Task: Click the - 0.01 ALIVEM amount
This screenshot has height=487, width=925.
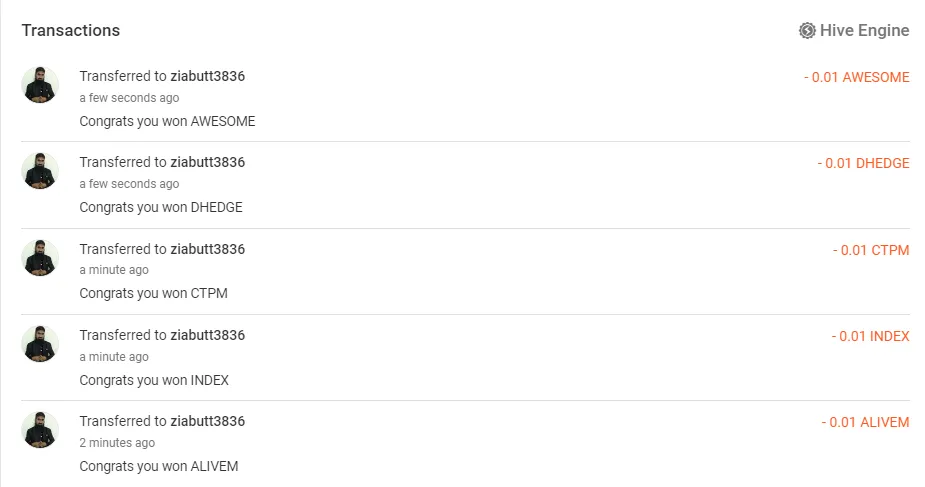Action: (x=865, y=422)
